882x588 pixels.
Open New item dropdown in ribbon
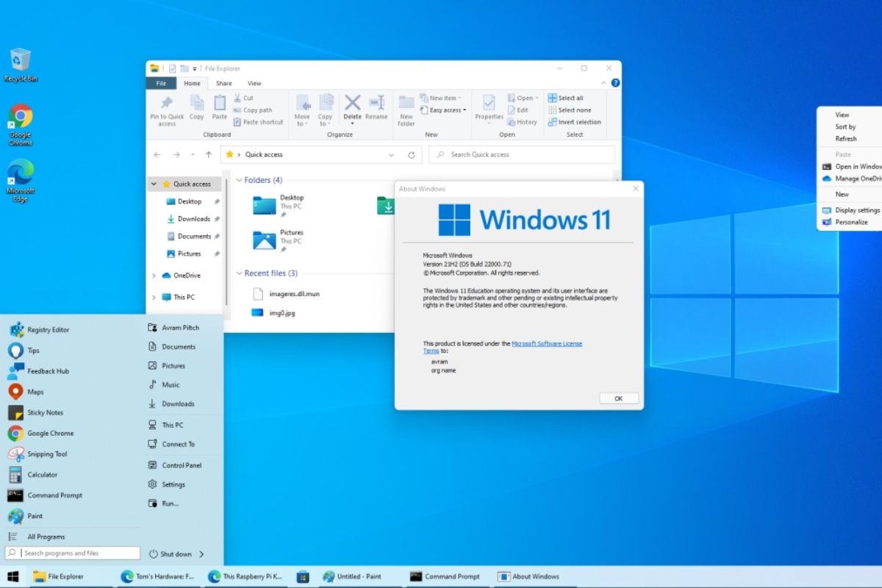pos(440,98)
